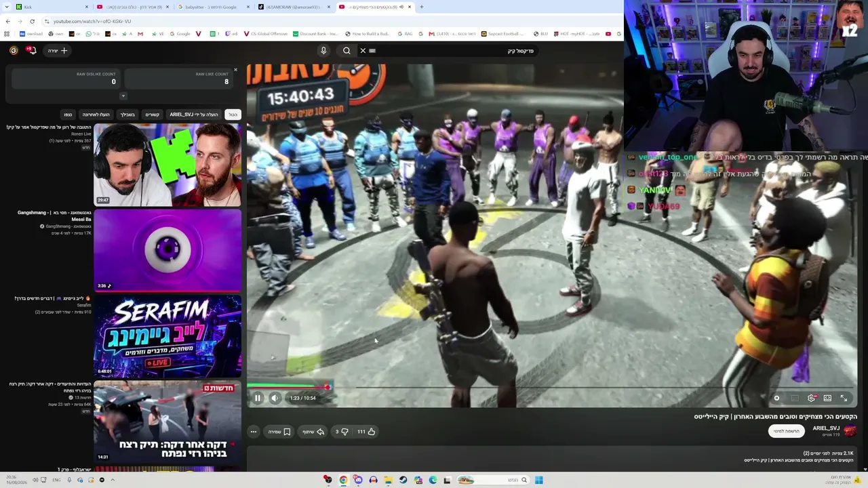This screenshot has height=488, width=868.
Task: Toggle the autoplay switch in the player
Action: click(777, 398)
